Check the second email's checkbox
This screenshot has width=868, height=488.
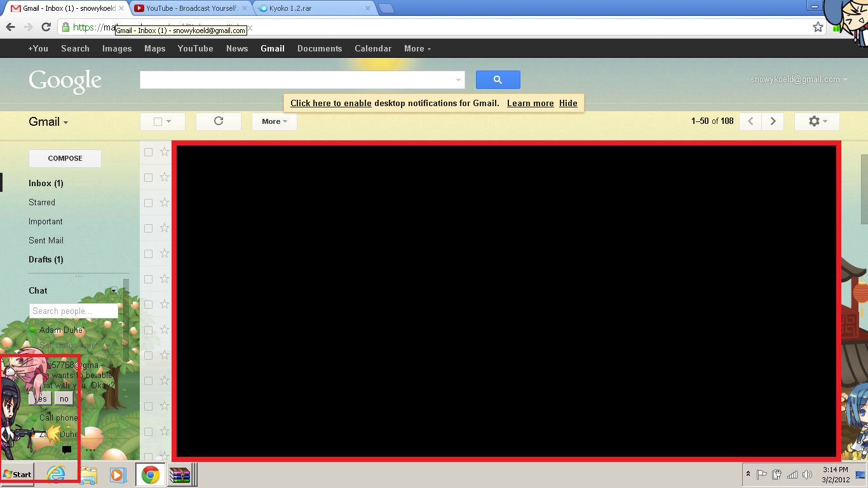(148, 177)
